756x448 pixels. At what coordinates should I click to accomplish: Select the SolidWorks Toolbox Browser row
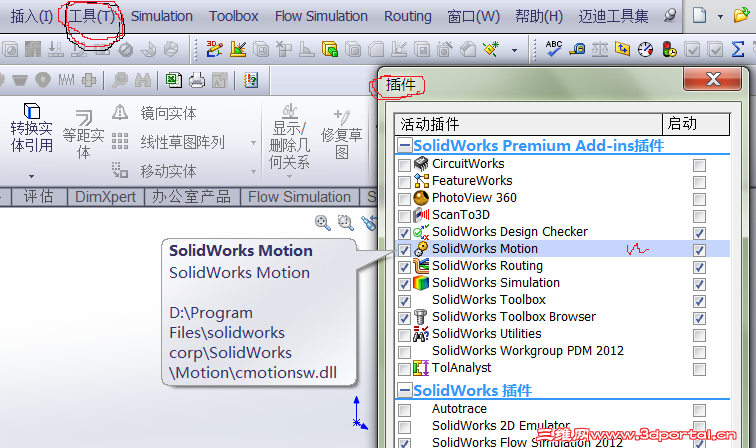point(562,317)
